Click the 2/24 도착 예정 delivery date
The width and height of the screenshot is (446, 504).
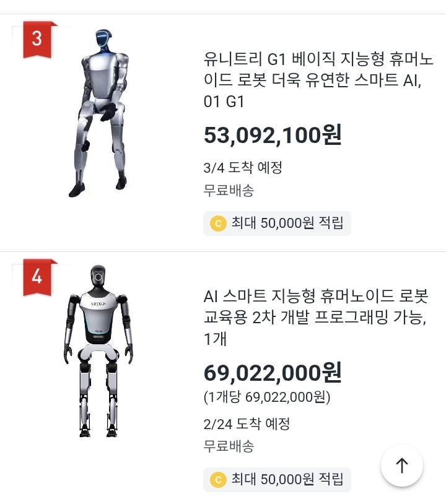point(247,424)
